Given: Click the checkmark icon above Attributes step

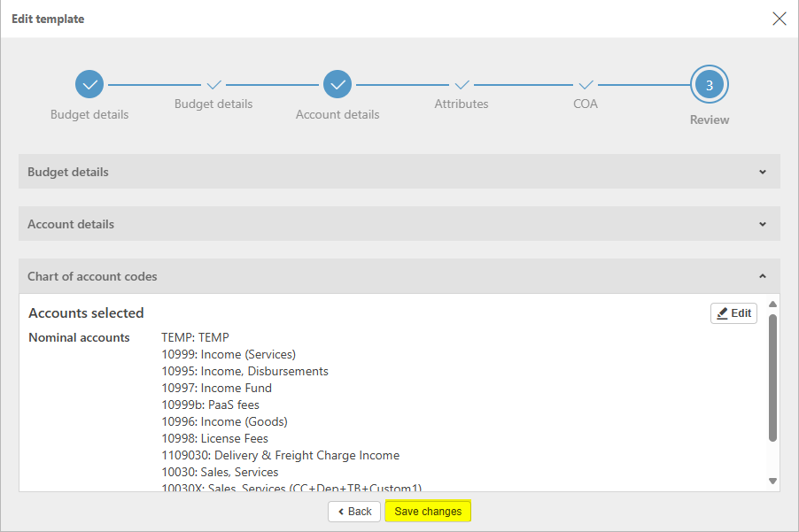Looking at the screenshot, I should pos(462,85).
